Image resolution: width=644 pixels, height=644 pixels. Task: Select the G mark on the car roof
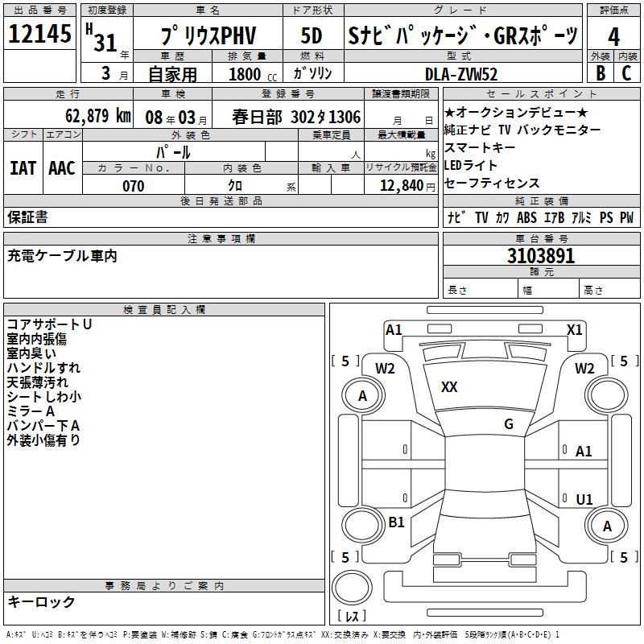tap(509, 424)
